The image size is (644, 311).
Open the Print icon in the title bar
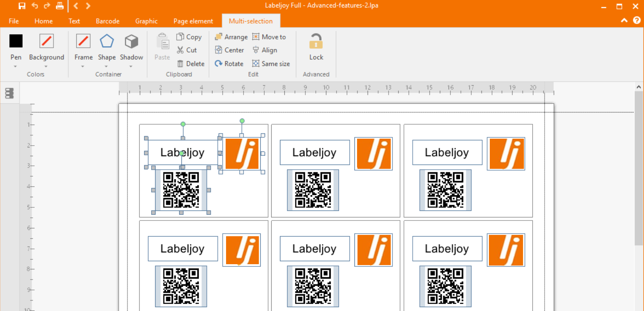(x=60, y=6)
